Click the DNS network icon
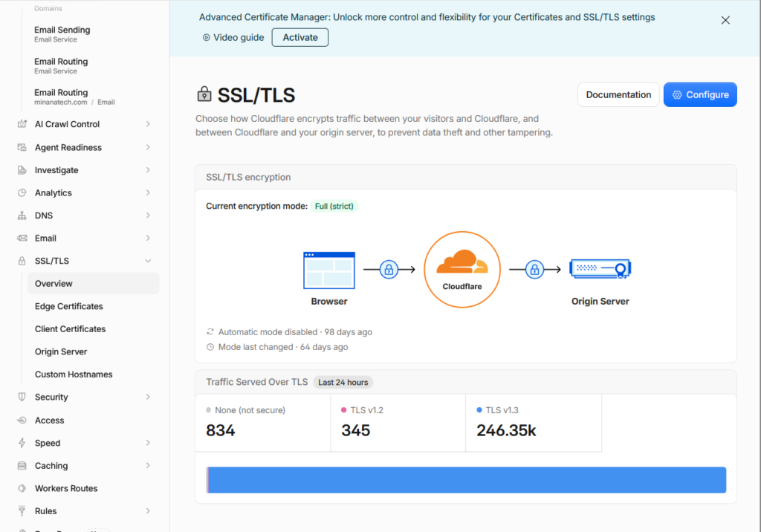This screenshot has height=532, width=761. click(22, 215)
